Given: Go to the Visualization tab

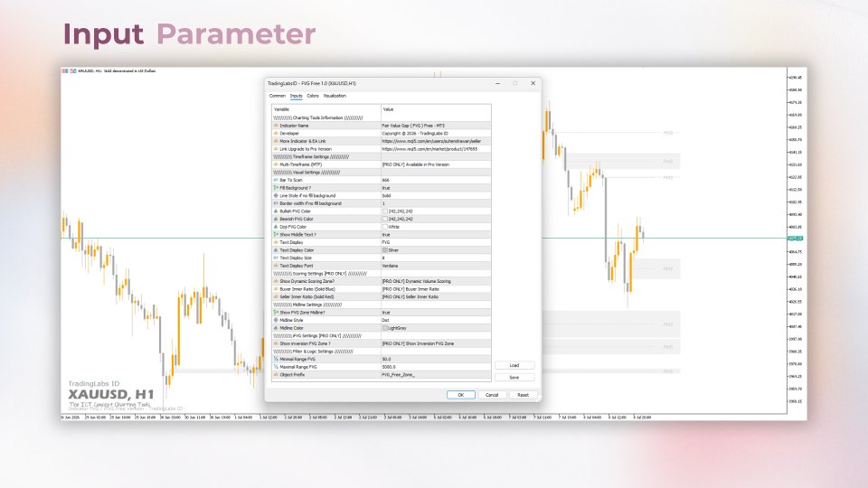Looking at the screenshot, I should [x=335, y=96].
